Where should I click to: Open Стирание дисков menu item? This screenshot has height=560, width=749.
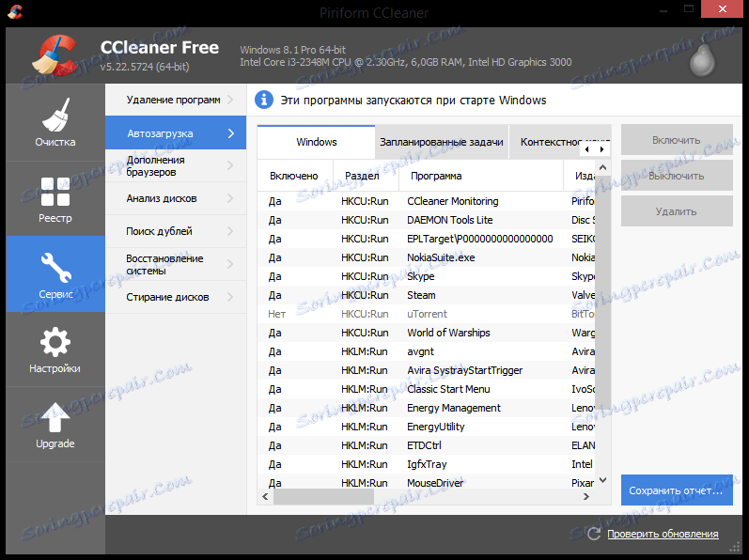[x=176, y=297]
